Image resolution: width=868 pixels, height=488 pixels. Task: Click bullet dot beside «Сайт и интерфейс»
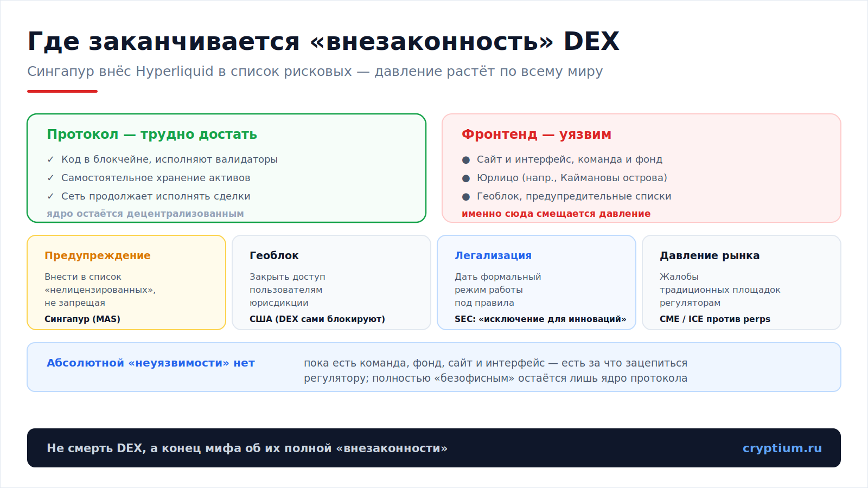[x=466, y=160]
